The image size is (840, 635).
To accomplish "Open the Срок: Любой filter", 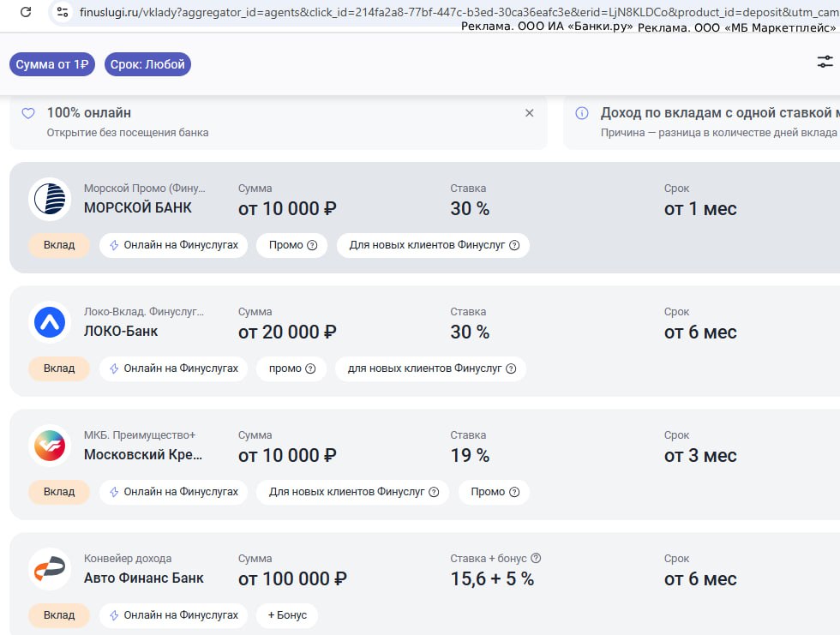I will tap(147, 64).
